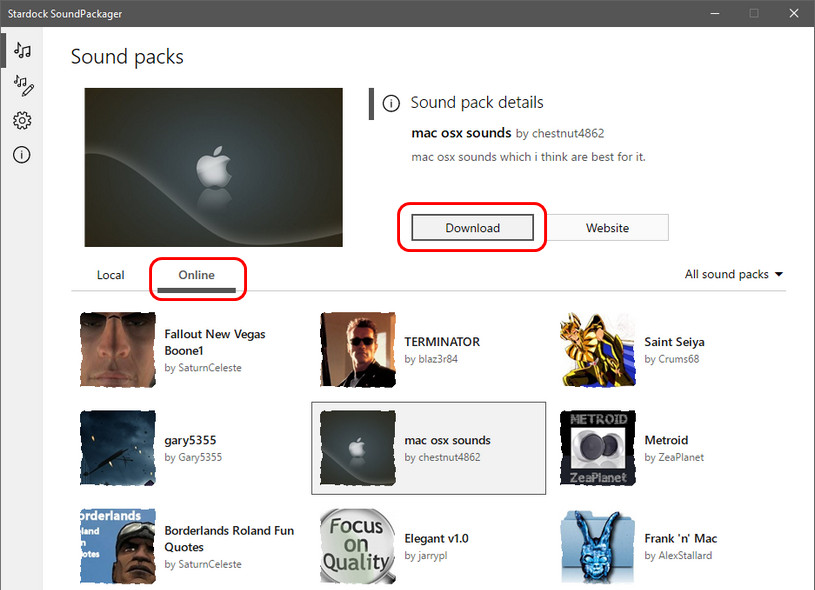This screenshot has width=815, height=590.
Task: Switch to the Local tab
Action: point(110,275)
